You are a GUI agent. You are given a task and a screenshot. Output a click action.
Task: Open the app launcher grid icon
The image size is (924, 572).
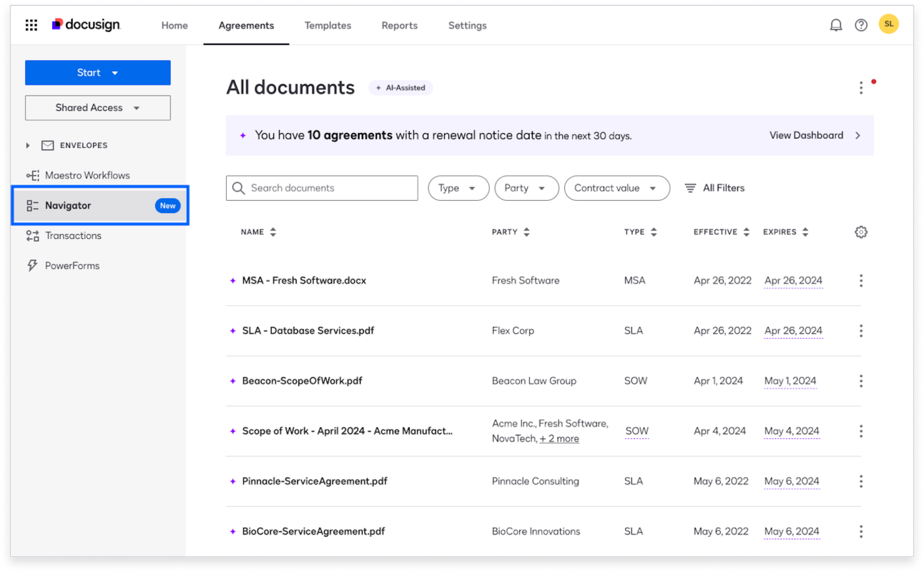tap(31, 25)
